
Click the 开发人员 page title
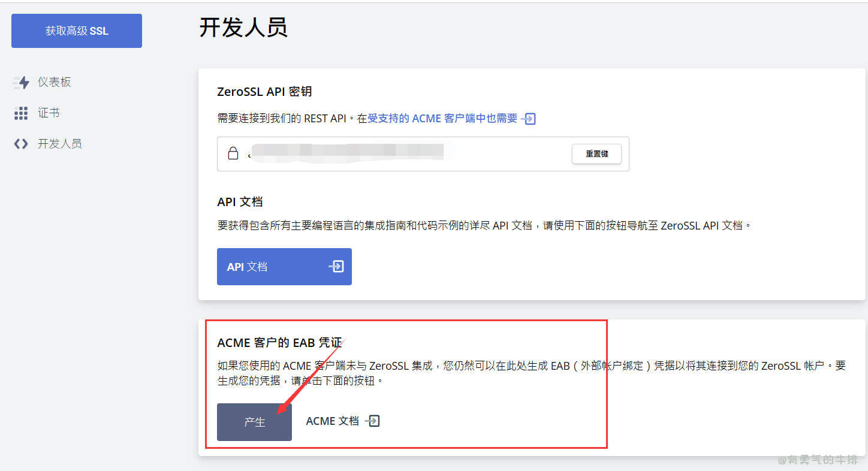tap(243, 28)
